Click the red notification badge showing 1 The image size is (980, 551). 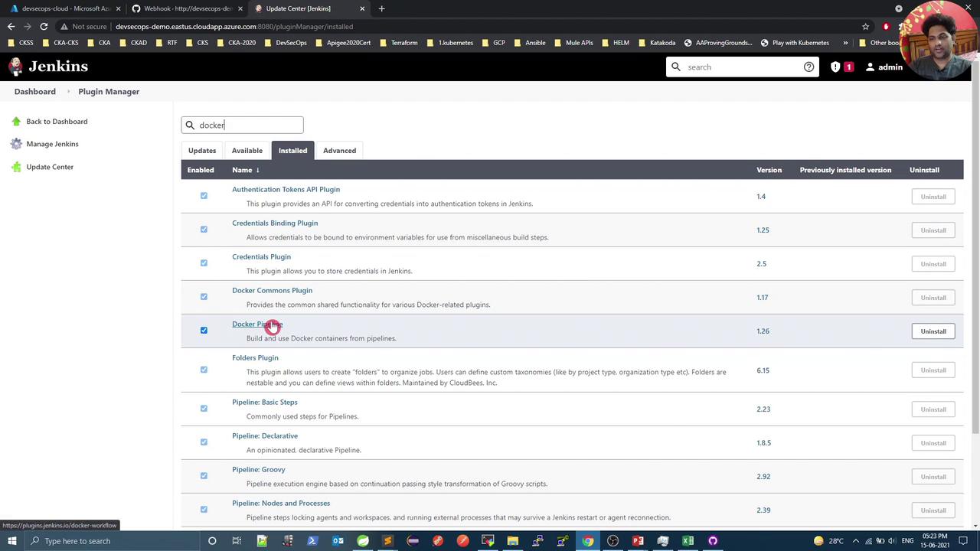848,67
